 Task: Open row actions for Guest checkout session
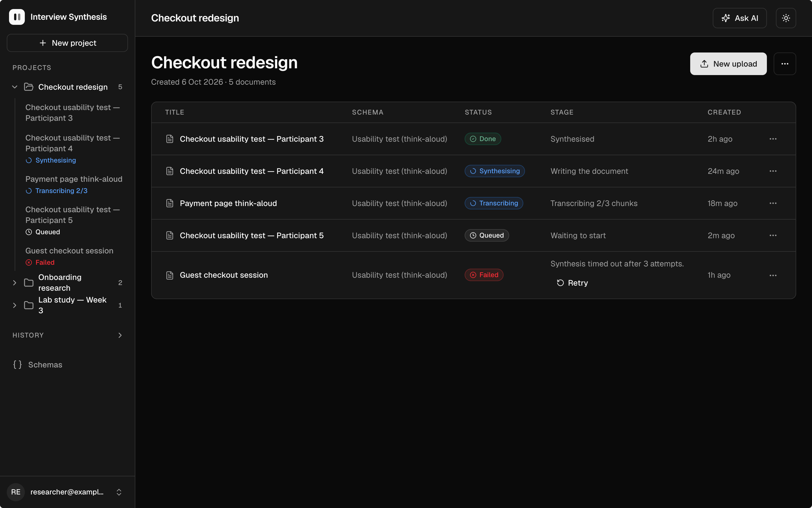click(x=773, y=275)
